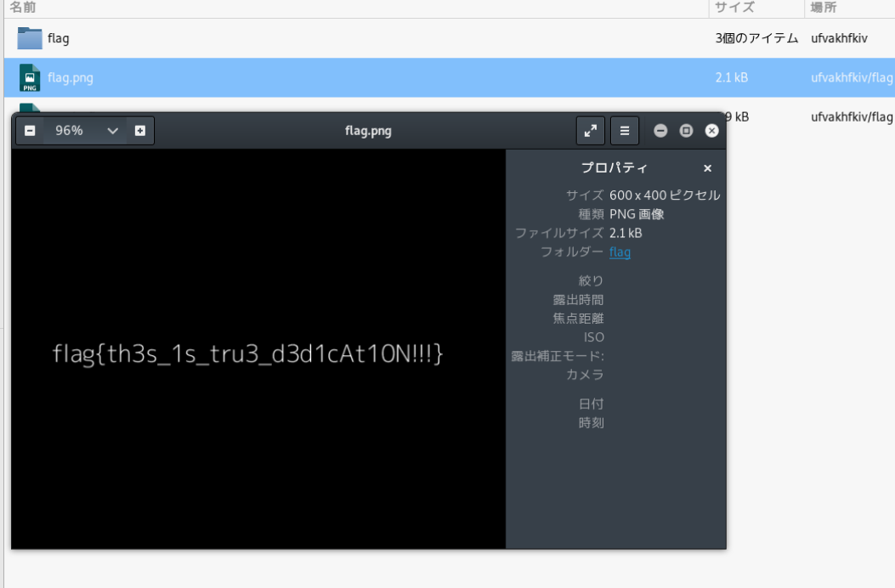Select the flag folder icon in file list
The height and width of the screenshot is (588, 895).
pyautogui.click(x=30, y=38)
